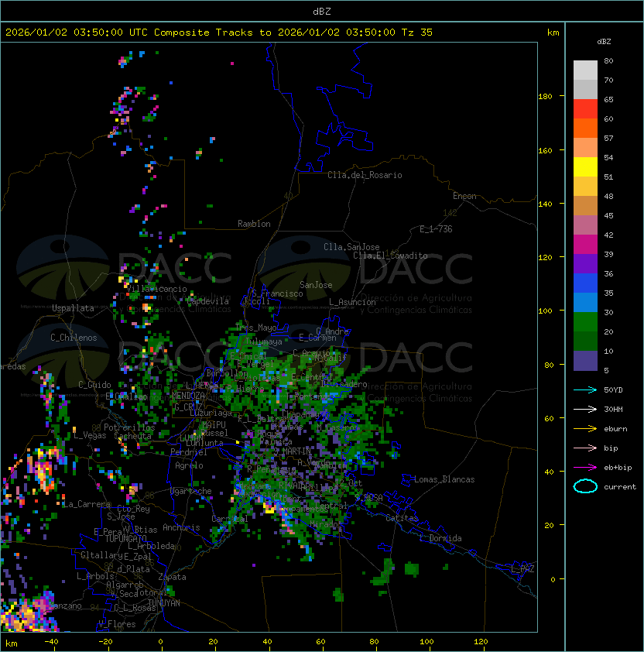This screenshot has height=652, width=644.
Task: Click the MAIPU map label
Action: click(x=214, y=425)
